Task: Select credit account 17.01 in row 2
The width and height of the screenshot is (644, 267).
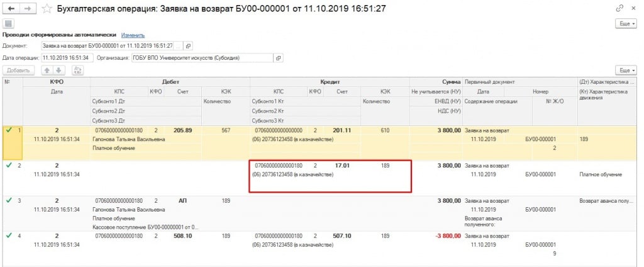Action: 343,166
